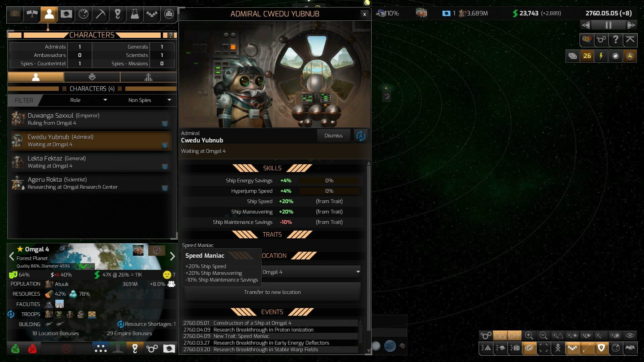Select the galaxy spiral map mode
Image resolution: width=644 pixels, height=362 pixels.
coord(530,348)
